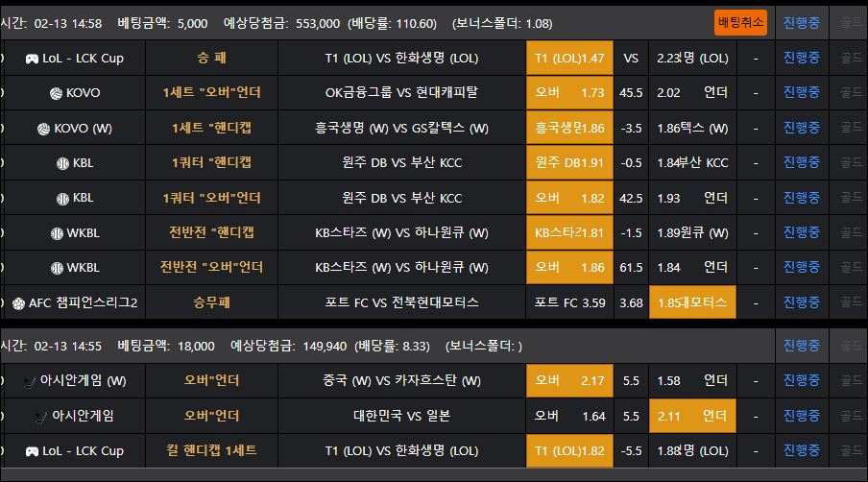Click the 승무패 bet type label
Image resolution: width=868 pixels, height=482 pixels.
[x=211, y=303]
